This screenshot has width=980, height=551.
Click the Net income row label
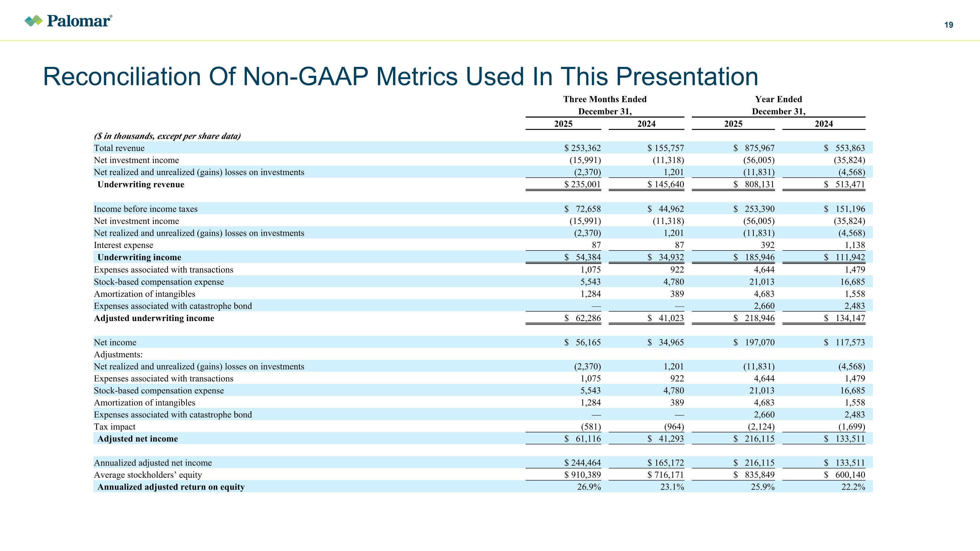pos(115,342)
